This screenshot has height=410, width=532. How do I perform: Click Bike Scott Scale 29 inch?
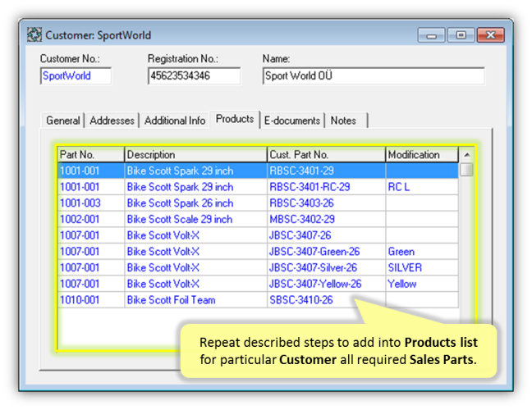[x=195, y=220]
